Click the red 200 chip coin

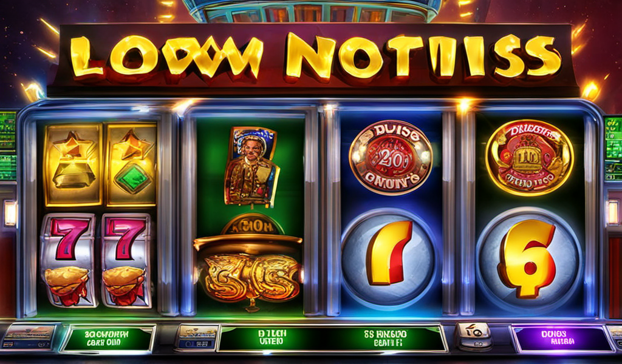(391, 157)
